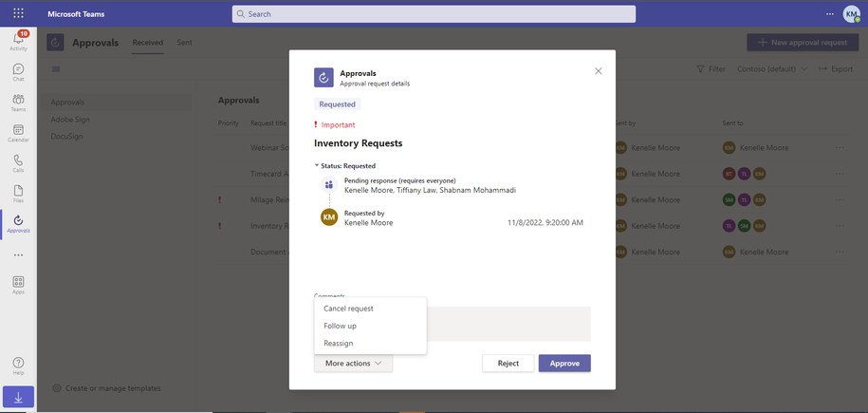Click Approvals icon in dialog header
This screenshot has width=868, height=413.
pyautogui.click(x=323, y=78)
